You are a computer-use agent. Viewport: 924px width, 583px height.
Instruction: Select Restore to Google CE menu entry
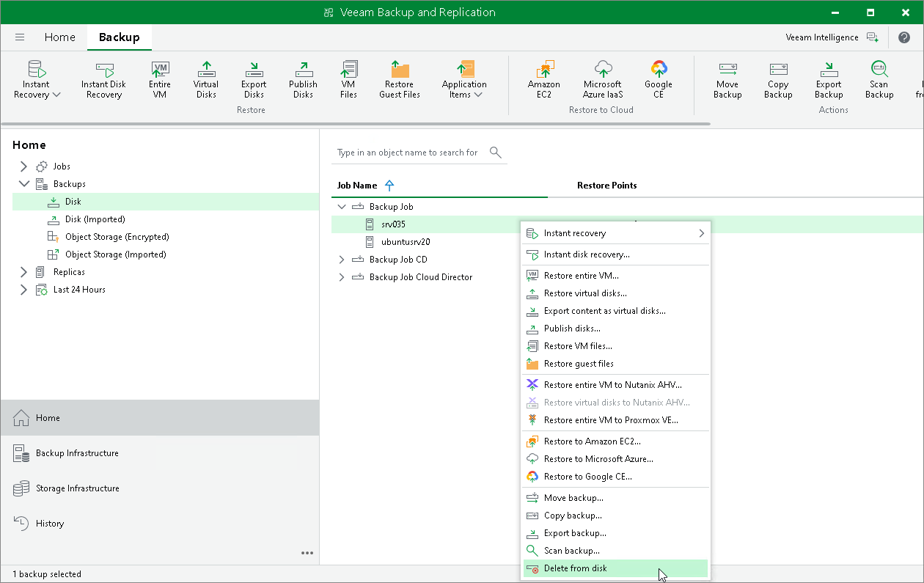click(x=615, y=477)
